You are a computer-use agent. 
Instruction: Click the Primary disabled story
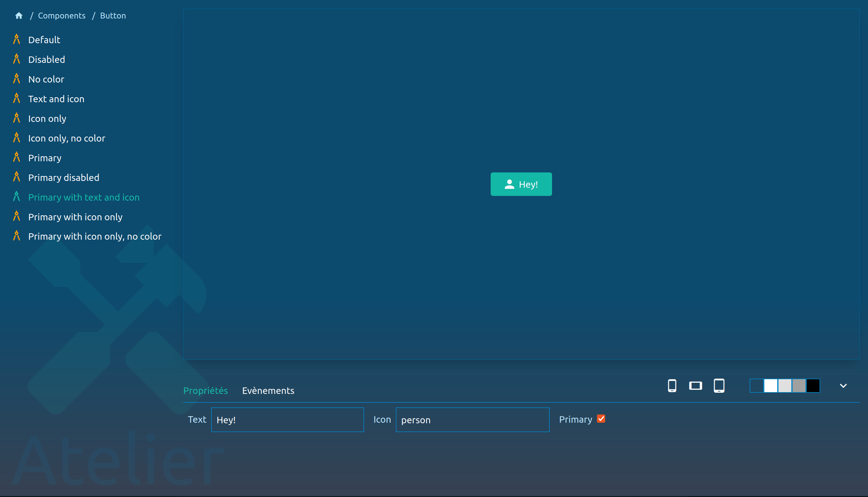point(64,177)
